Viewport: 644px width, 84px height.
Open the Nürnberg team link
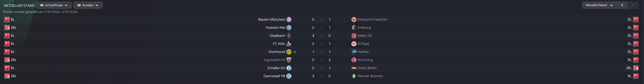tap(365, 60)
